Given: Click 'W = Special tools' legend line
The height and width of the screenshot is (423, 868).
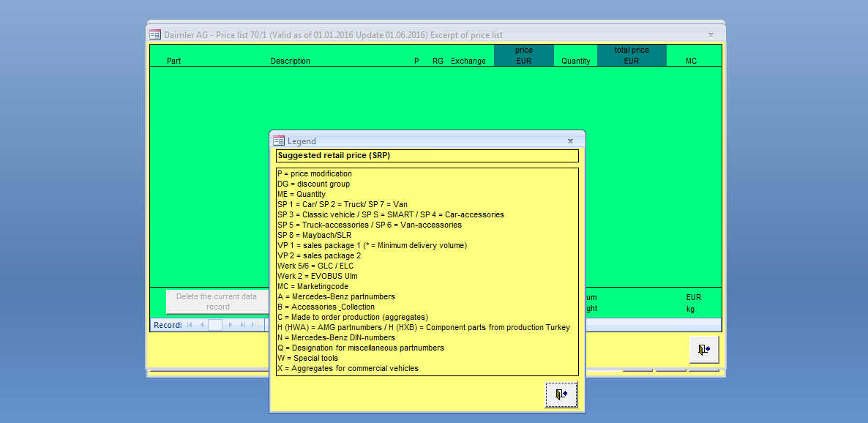Looking at the screenshot, I should click(x=307, y=358).
